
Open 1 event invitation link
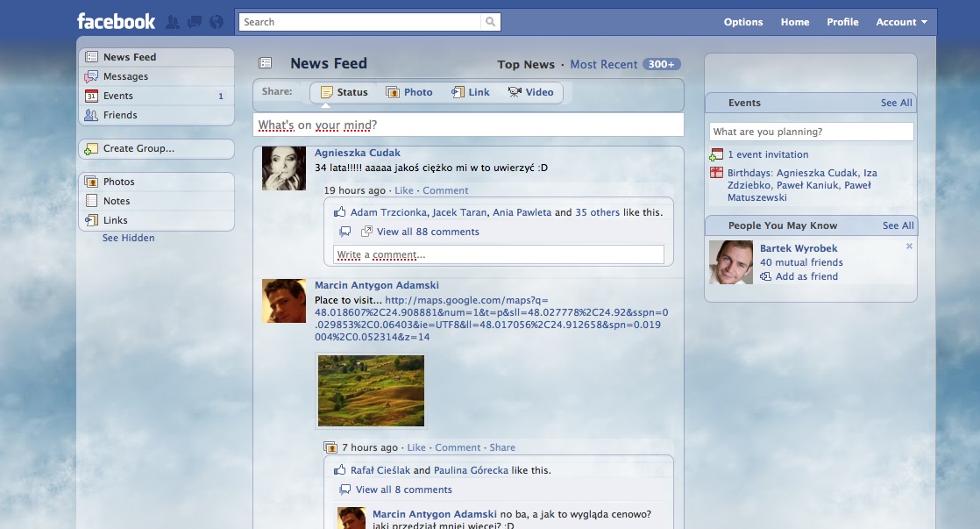pos(768,154)
